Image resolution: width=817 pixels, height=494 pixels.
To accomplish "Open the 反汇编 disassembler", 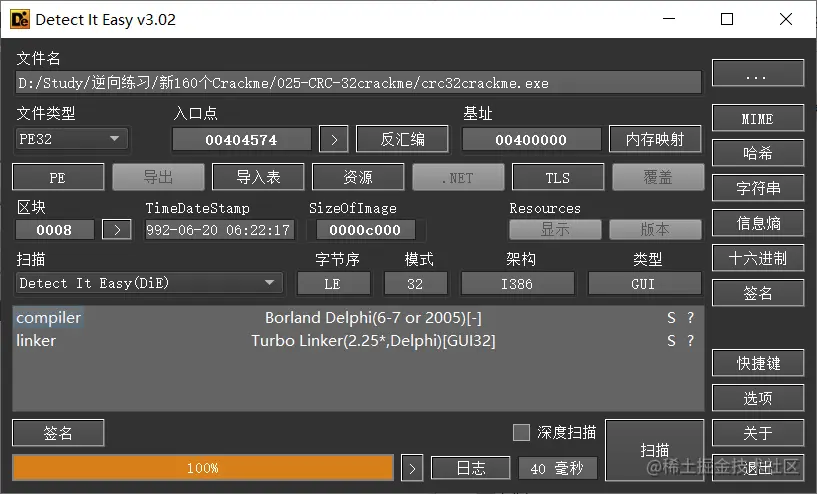I will click(x=402, y=139).
